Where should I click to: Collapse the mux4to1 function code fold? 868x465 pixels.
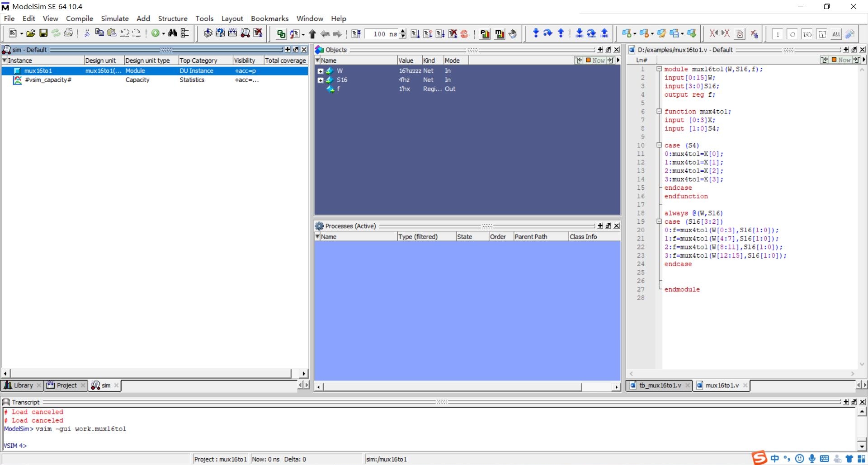(x=659, y=111)
